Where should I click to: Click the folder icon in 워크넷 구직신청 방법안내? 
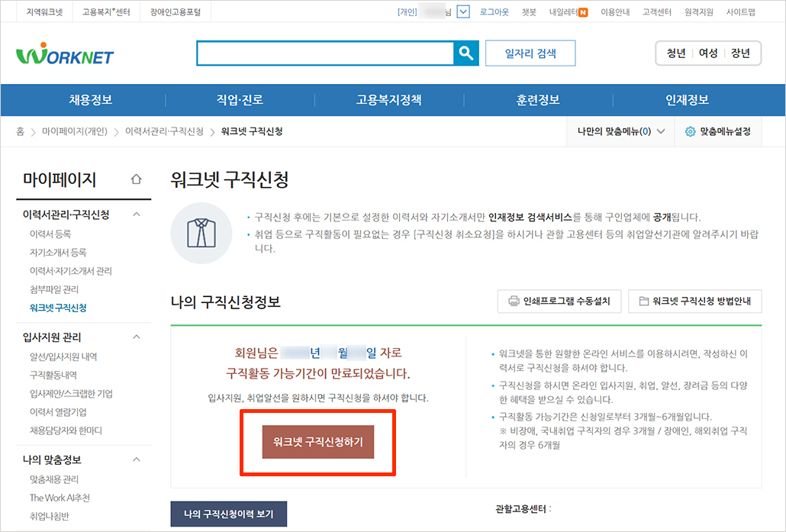[643, 301]
